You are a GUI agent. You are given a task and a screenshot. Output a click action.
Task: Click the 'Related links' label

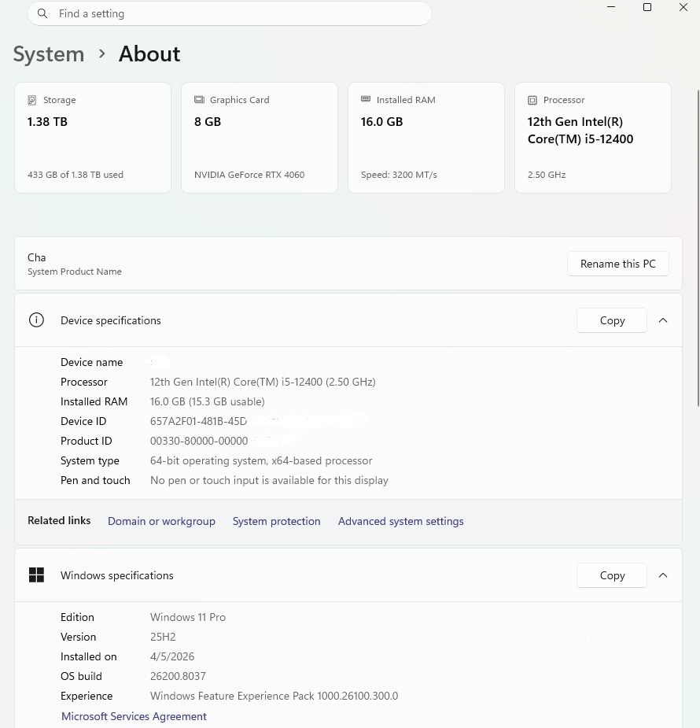59,520
